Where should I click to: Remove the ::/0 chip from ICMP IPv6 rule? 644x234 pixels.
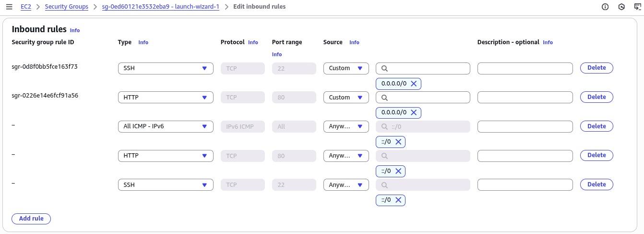(398, 142)
